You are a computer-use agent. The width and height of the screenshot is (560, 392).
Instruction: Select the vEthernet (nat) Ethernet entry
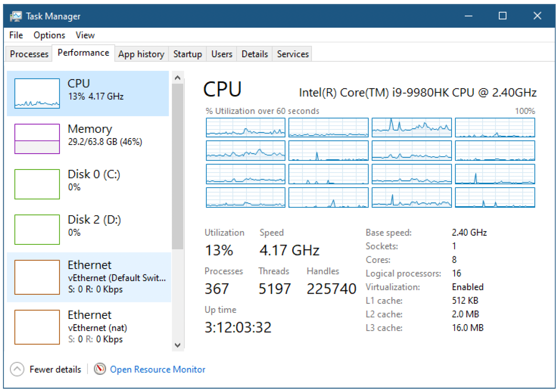click(89, 327)
